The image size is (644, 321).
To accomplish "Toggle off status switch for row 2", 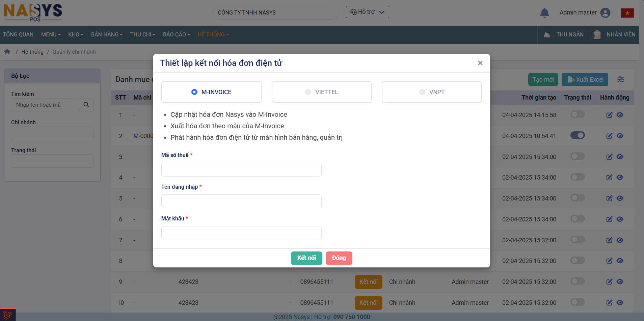I will click(578, 135).
